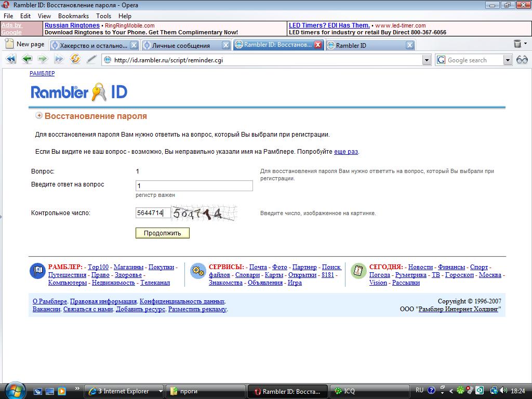The width and height of the screenshot is (532, 399).
Task: Click the Windows Media Player quick launch icon
Action: tap(62, 391)
